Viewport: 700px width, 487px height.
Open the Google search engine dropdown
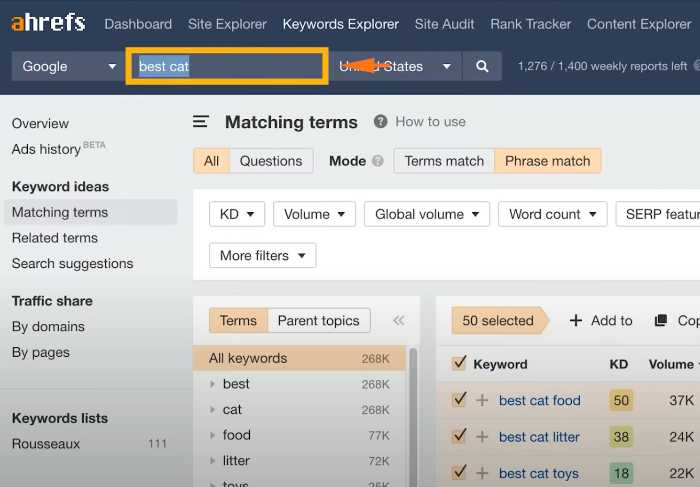point(69,66)
